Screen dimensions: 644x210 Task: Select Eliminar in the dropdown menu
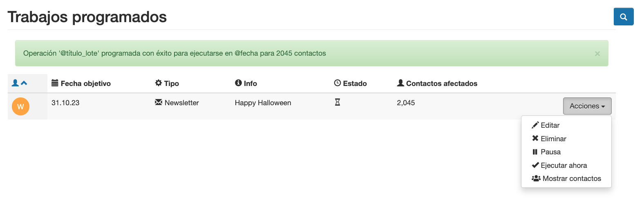point(553,139)
